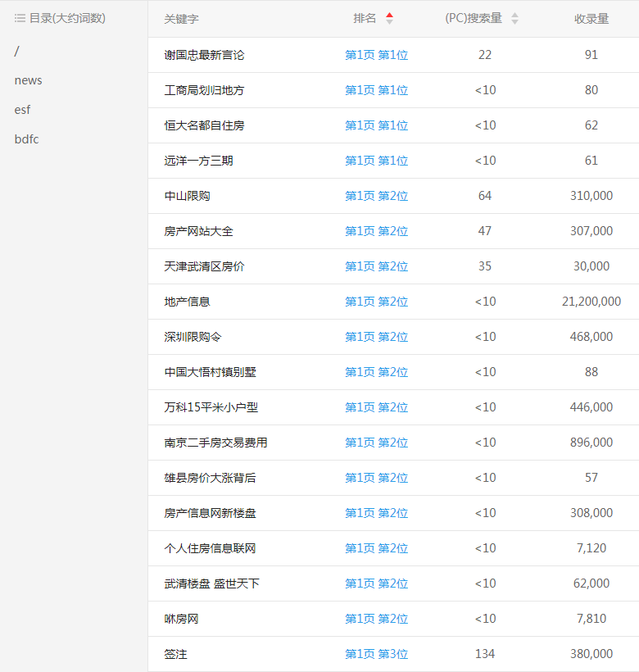Open ranking link for 谢国忠最新言论
This screenshot has height=672, width=639.
376,55
